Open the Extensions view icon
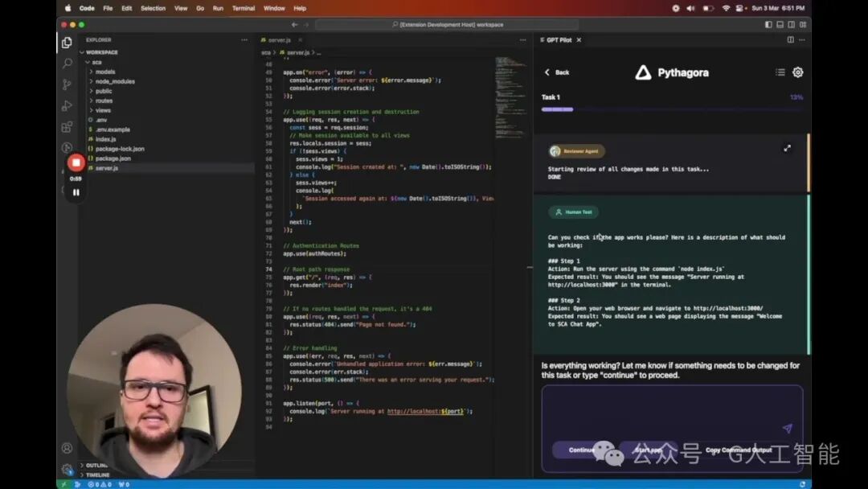Screen dimensions: 868x489 point(67,127)
